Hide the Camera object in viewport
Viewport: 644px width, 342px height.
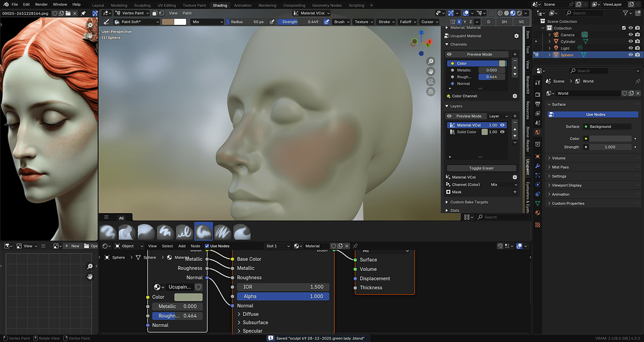click(630, 35)
